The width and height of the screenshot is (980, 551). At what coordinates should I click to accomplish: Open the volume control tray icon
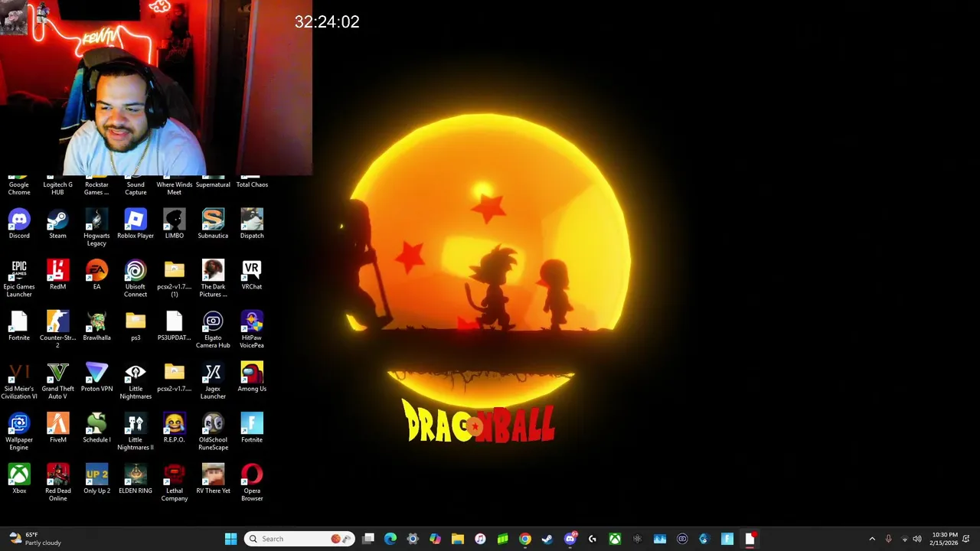[x=917, y=539]
